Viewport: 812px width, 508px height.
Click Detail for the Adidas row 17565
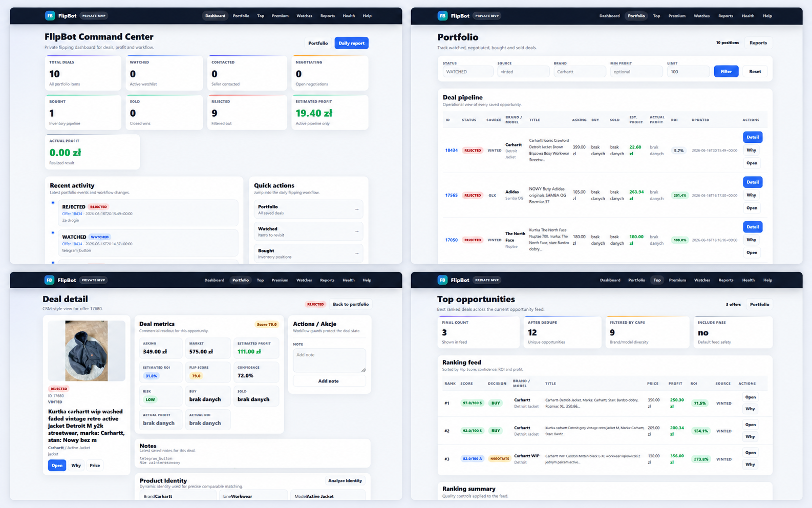click(x=753, y=182)
